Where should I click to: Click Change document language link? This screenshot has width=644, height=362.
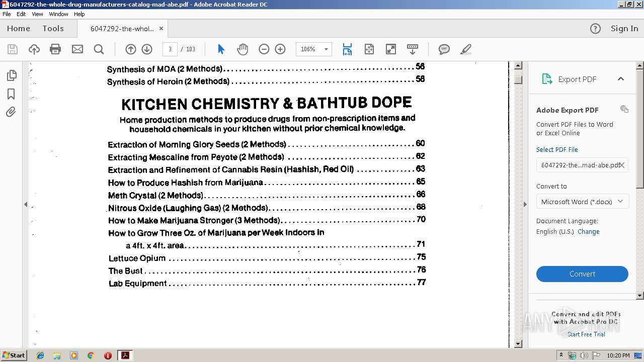tap(588, 232)
